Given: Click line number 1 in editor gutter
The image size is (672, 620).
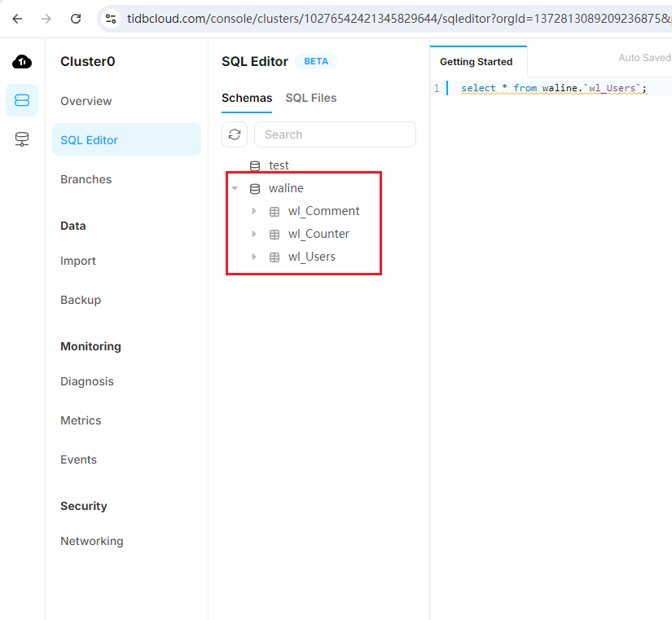Looking at the screenshot, I should point(437,88).
